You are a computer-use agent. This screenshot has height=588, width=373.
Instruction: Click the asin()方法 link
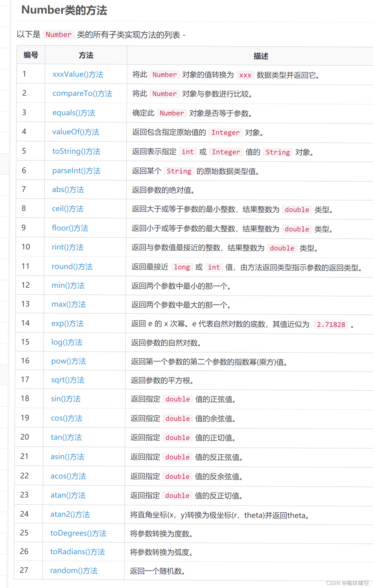(67, 457)
